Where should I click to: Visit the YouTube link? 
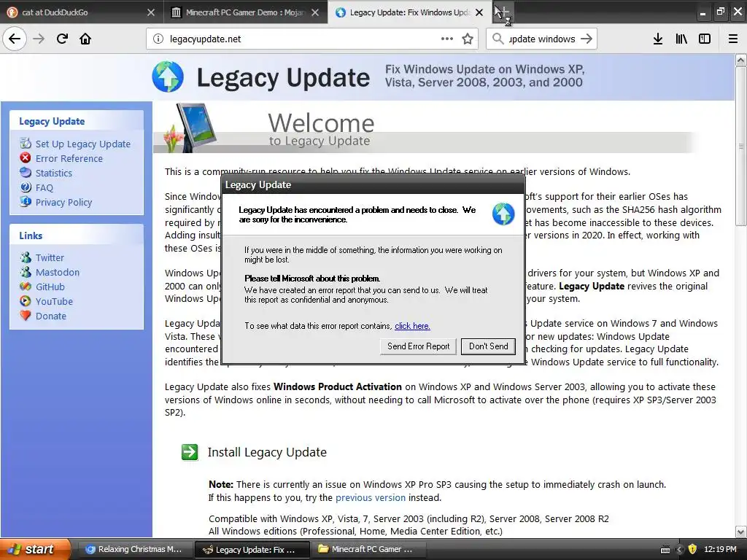click(x=54, y=301)
